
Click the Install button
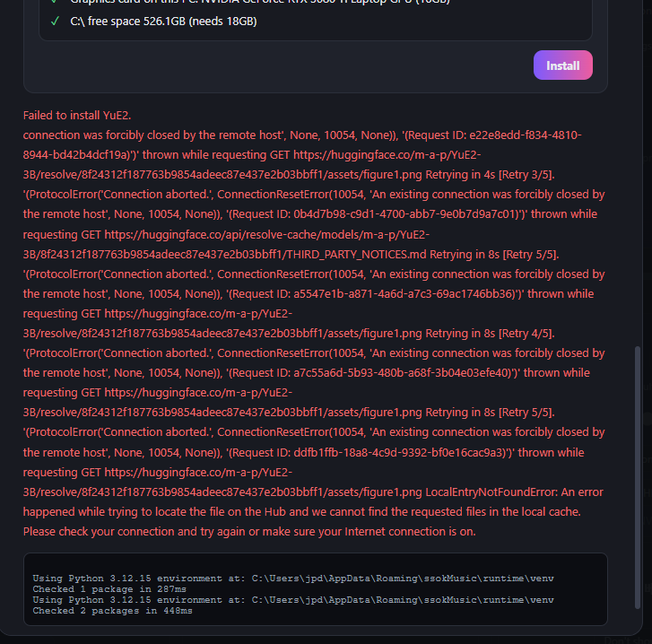(x=562, y=65)
